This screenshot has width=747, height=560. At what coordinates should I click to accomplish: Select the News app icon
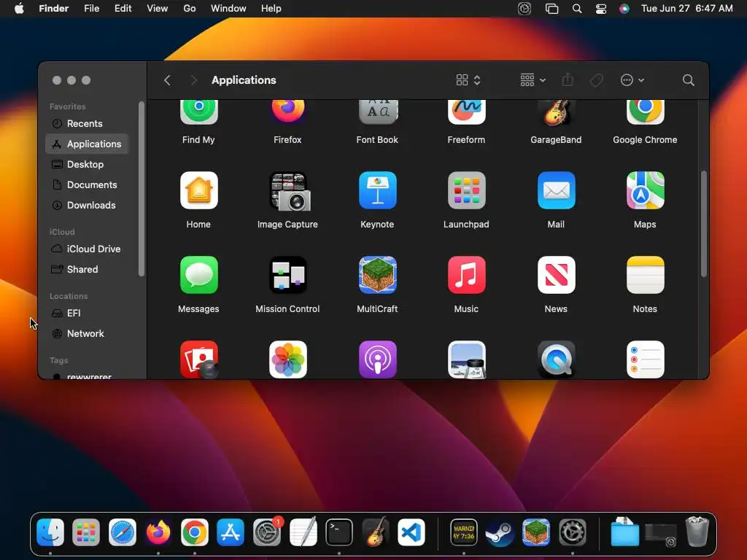tap(556, 275)
